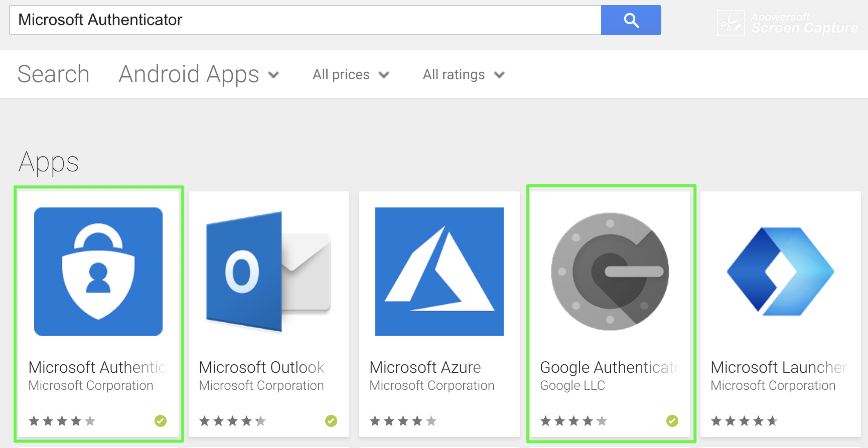This screenshot has height=448, width=868.
Task: Click green checkmark on Microsoft Authenticator card
Action: (160, 421)
